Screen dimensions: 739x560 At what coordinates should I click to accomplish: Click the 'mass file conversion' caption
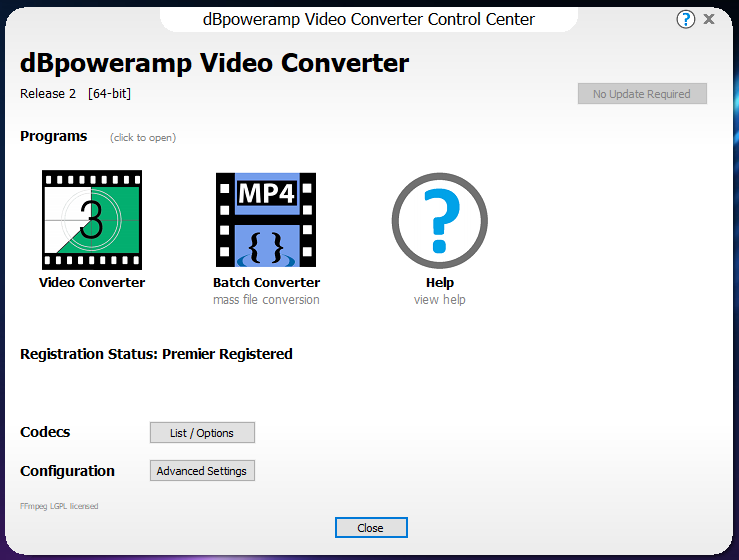[x=266, y=300]
